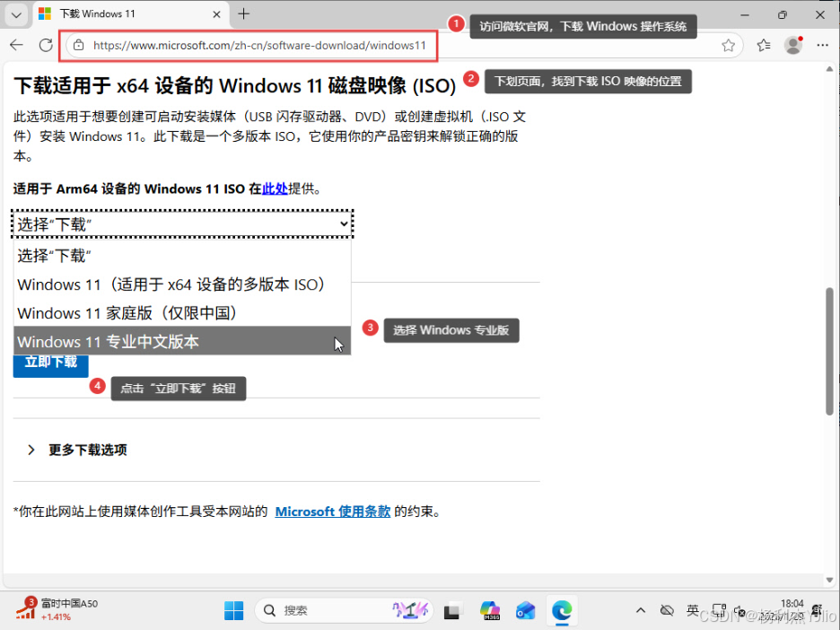The height and width of the screenshot is (630, 840).
Task: Open a new browser tab
Action: point(246,14)
